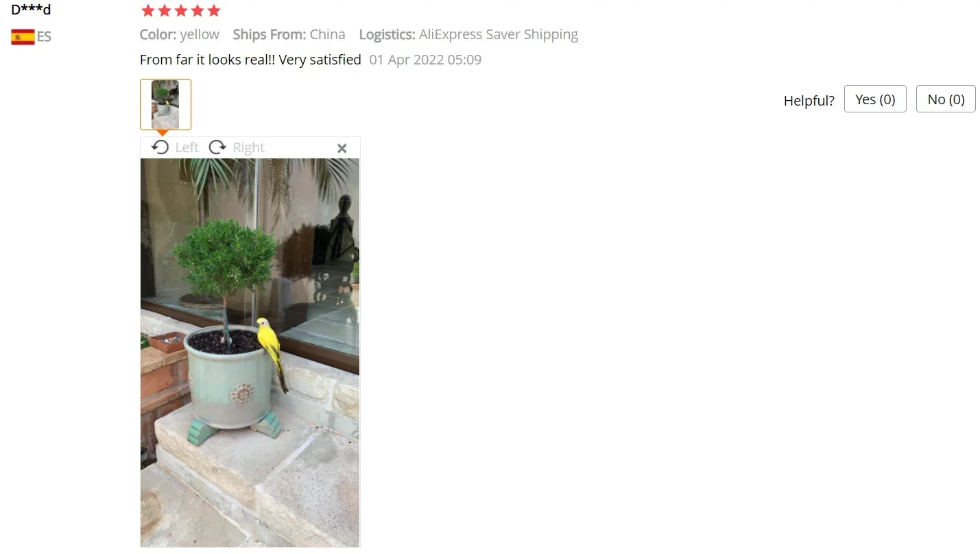Rotate the photo clockwise using the arrow icon

coord(217,147)
